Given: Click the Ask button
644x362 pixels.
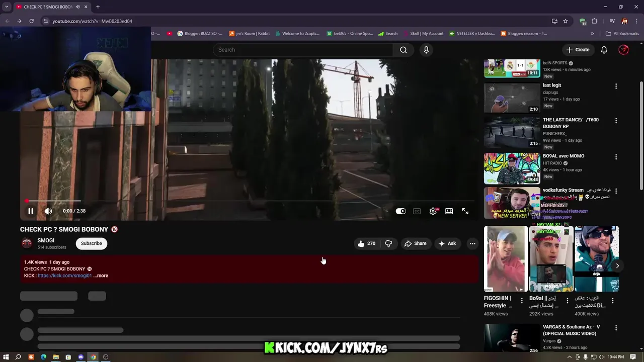Looking at the screenshot, I should pos(447,243).
